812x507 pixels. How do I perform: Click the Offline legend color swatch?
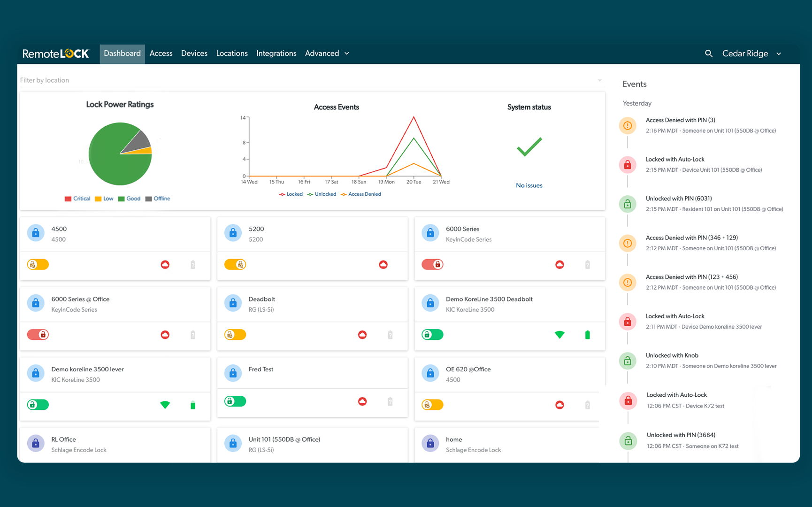coord(149,199)
